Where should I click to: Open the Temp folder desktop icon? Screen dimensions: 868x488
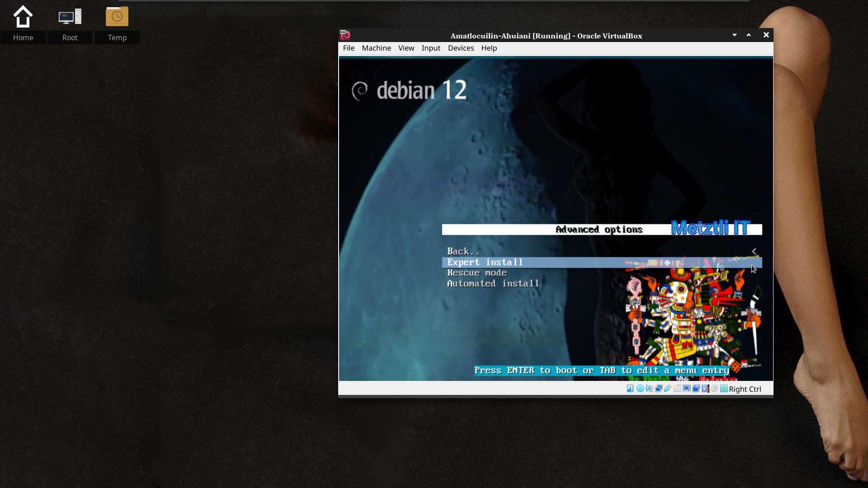(117, 24)
